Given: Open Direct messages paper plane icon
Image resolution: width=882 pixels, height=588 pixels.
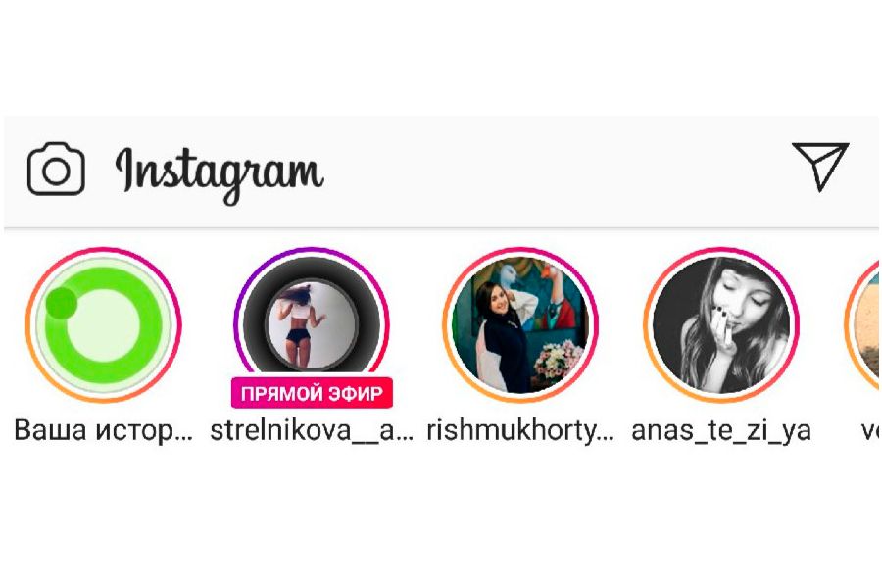Looking at the screenshot, I should coord(820,167).
